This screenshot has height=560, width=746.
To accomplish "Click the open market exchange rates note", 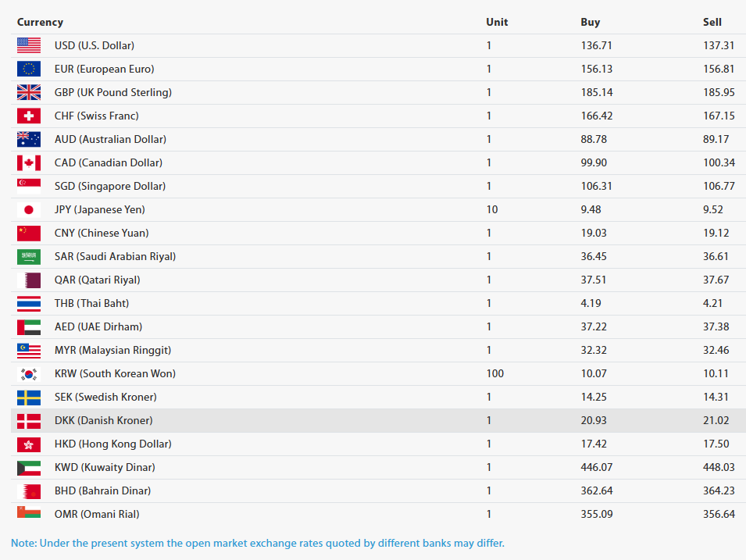I will pyautogui.click(x=257, y=543).
